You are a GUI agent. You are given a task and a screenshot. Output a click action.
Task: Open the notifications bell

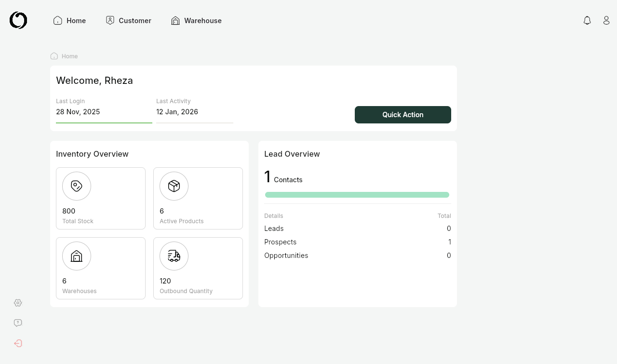[x=587, y=20]
